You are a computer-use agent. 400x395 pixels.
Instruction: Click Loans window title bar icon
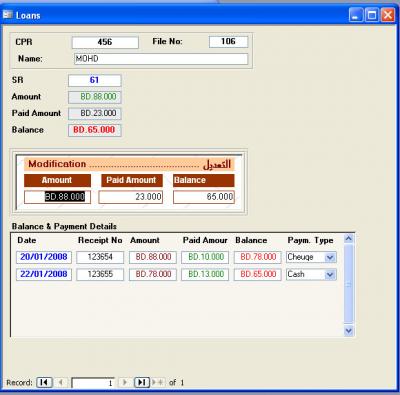pyautogui.click(x=7, y=15)
